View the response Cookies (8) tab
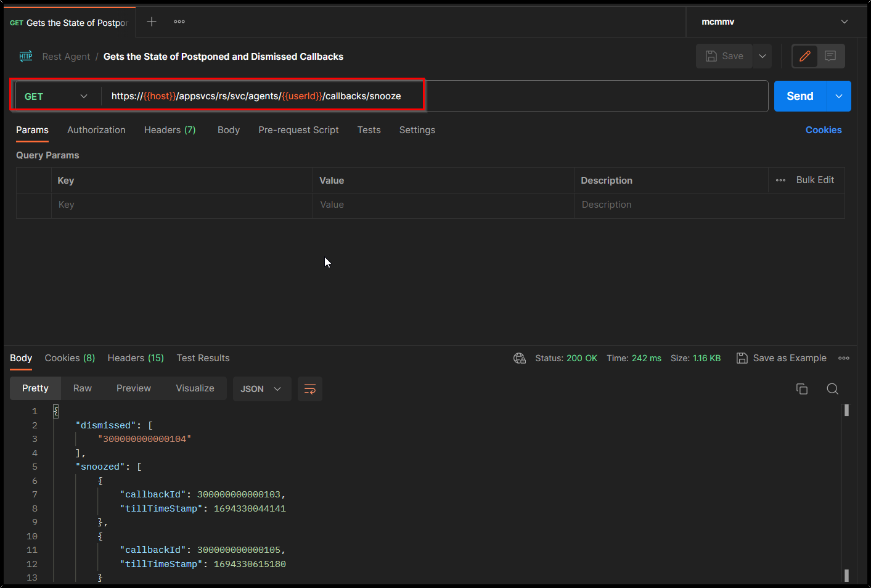Viewport: 871px width, 588px height. [70, 358]
